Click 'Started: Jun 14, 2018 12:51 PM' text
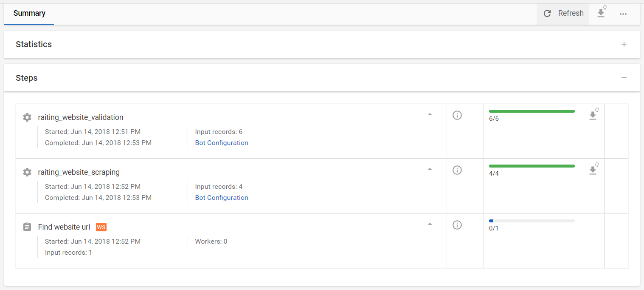The height and width of the screenshot is (290, 644). 93,132
